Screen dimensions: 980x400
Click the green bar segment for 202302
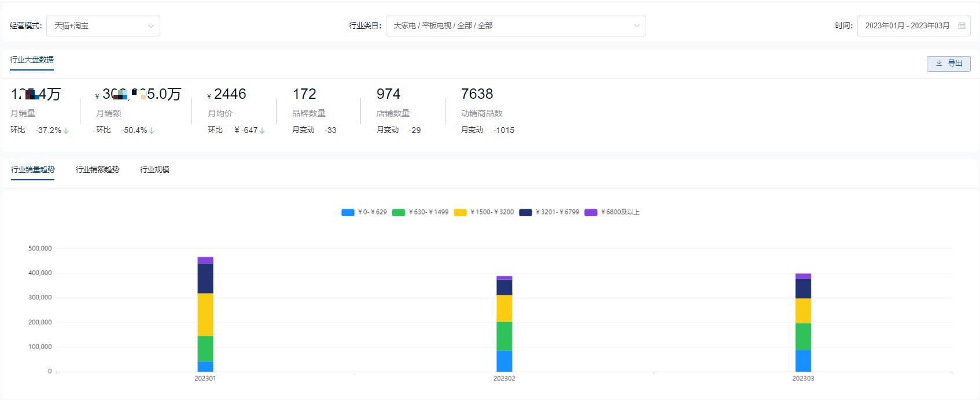pos(504,336)
